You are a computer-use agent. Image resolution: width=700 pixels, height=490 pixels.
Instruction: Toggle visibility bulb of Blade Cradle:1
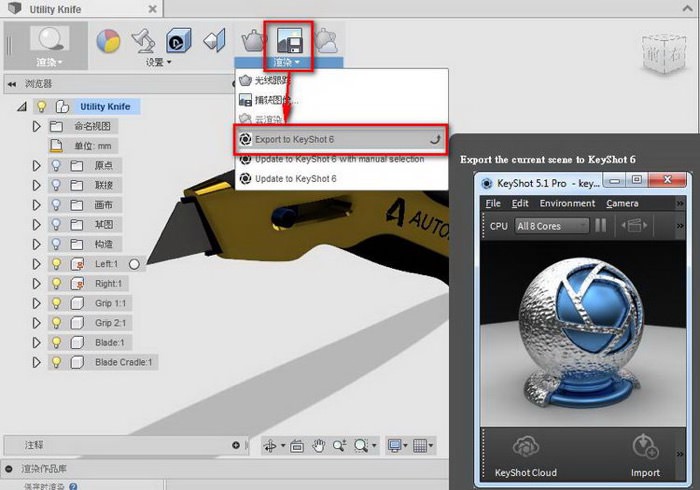pos(56,362)
